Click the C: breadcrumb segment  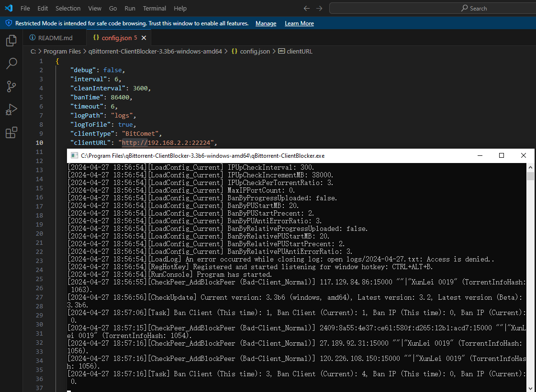click(33, 51)
